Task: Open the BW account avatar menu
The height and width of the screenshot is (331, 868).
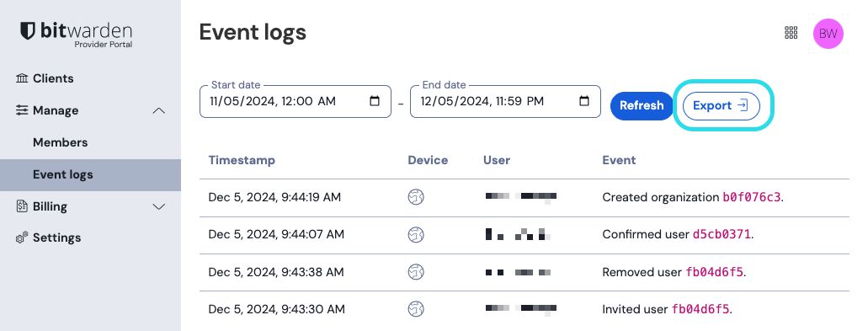Action: 828,34
